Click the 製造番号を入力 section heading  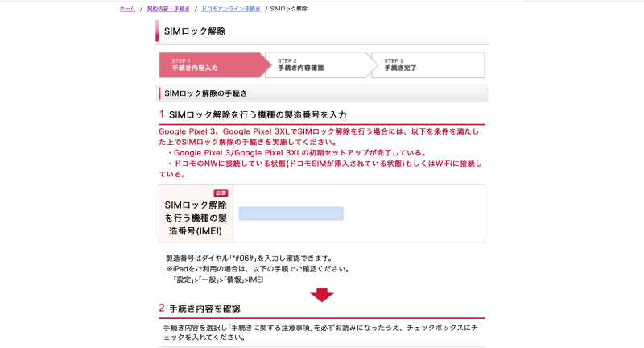(x=258, y=114)
